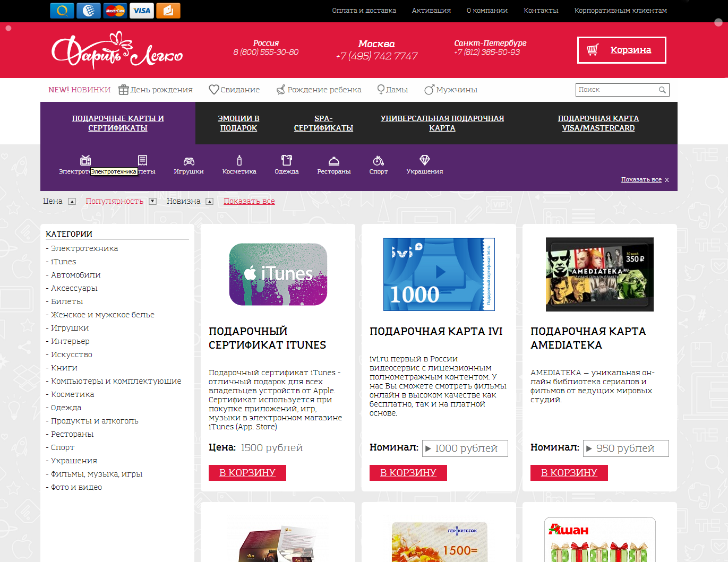
Task: Open Оплата и доставка page
Action: pos(364,11)
